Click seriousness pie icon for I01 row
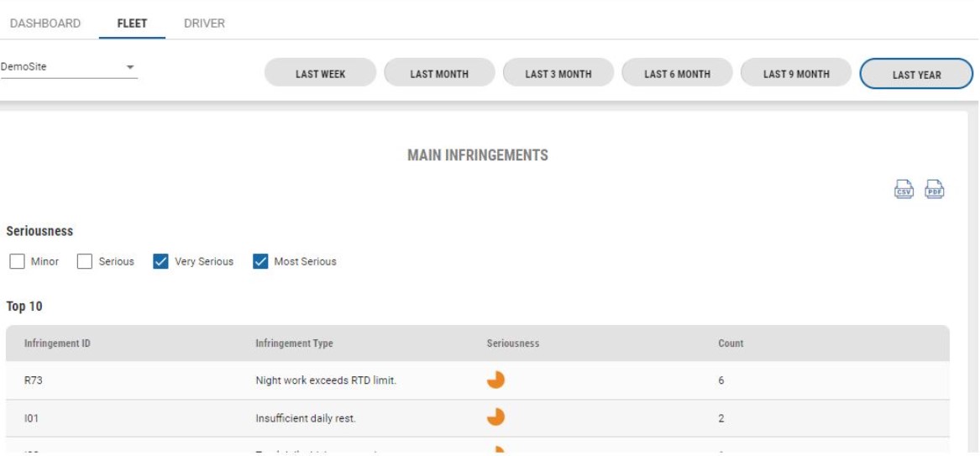 (x=495, y=417)
